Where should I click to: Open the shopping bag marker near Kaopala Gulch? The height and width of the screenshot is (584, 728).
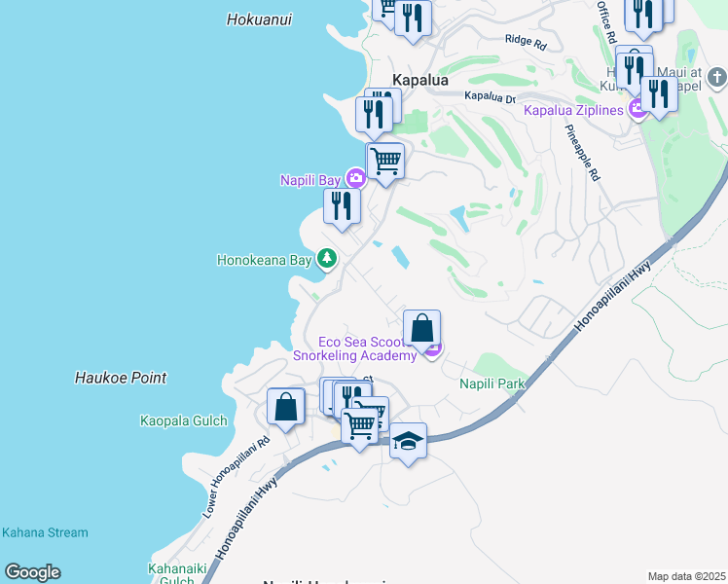point(286,408)
